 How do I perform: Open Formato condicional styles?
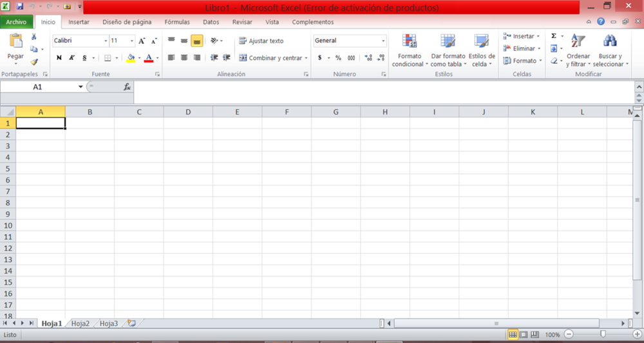point(410,50)
